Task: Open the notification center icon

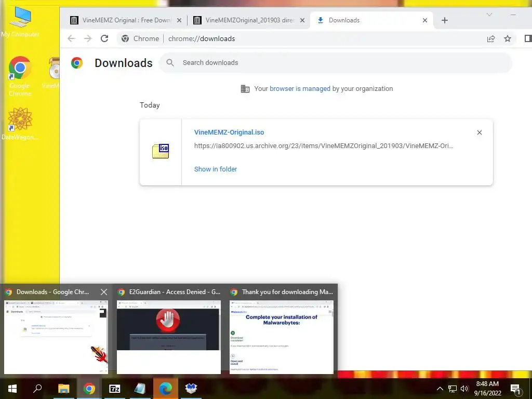Action: [516, 389]
